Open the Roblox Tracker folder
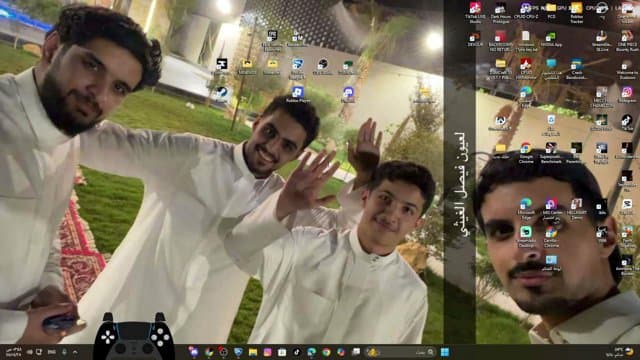 (576, 13)
